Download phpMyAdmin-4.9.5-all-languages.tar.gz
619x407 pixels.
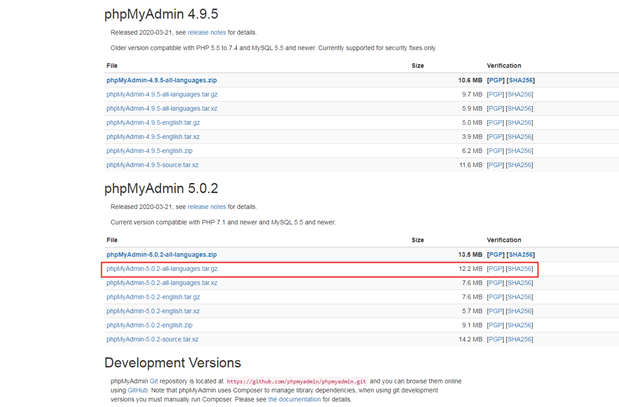[162, 94]
